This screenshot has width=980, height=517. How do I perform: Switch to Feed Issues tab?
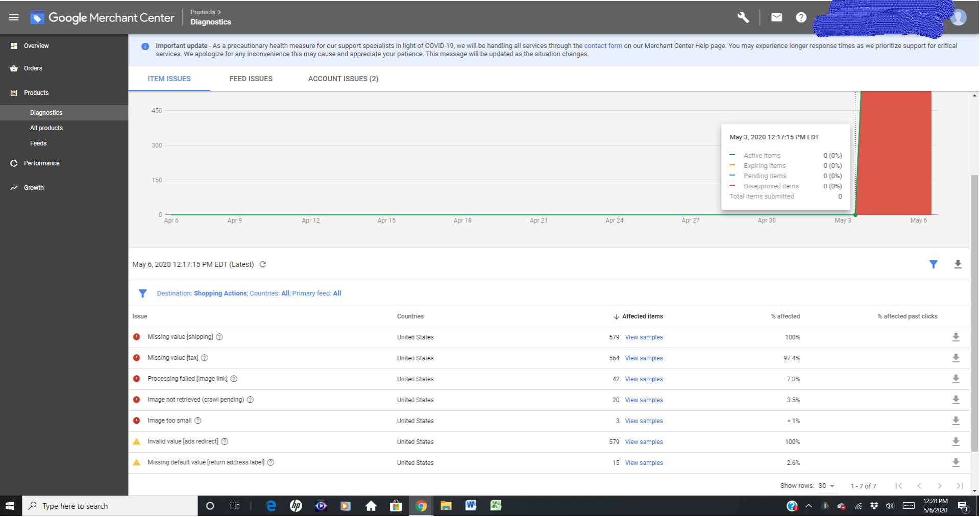251,79
